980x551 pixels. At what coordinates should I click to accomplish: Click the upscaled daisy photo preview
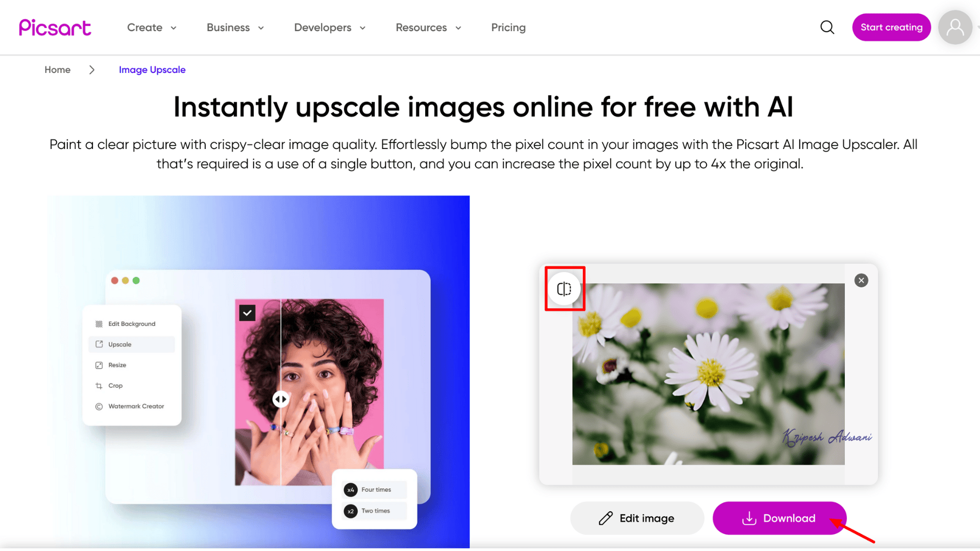point(708,374)
